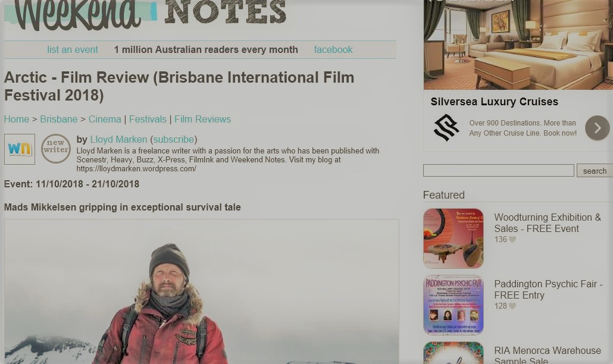Open the Festivals category link
The width and height of the screenshot is (613, 364).
click(148, 119)
